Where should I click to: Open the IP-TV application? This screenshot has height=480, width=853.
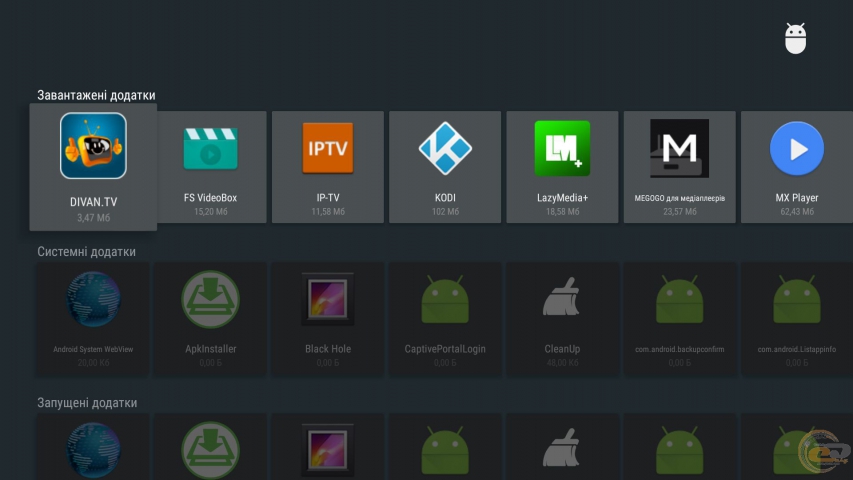327,165
